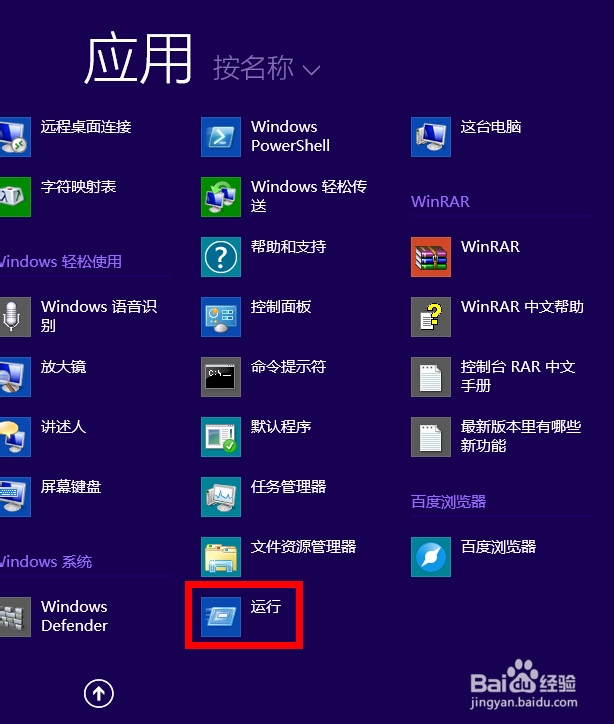Open 帮助和支持 question mark icon
The width and height of the screenshot is (614, 724).
point(221,257)
